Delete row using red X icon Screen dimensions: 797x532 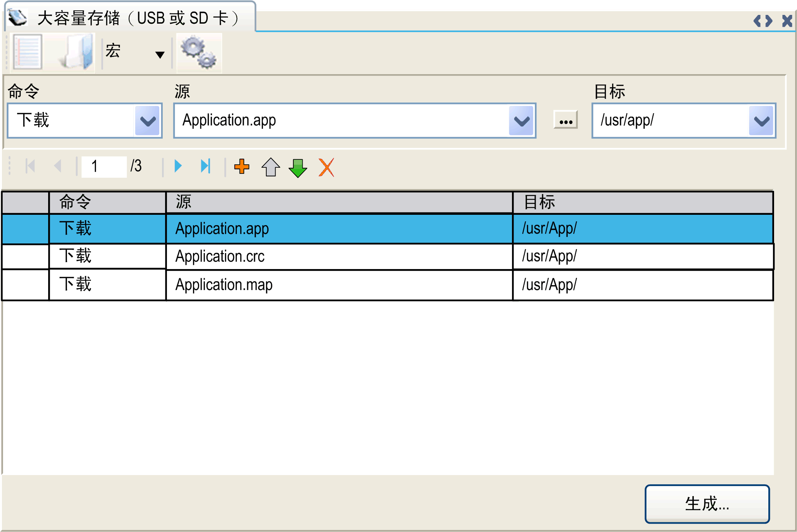coord(326,167)
